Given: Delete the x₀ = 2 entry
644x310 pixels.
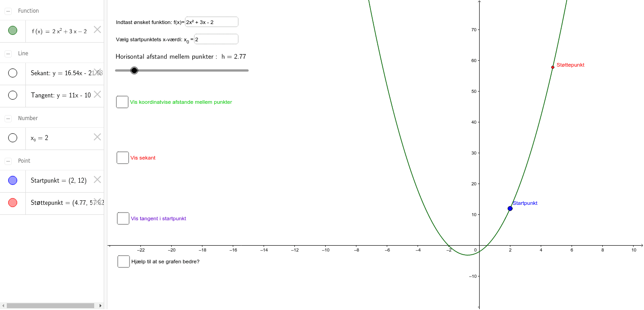Looking at the screenshot, I should point(97,137).
